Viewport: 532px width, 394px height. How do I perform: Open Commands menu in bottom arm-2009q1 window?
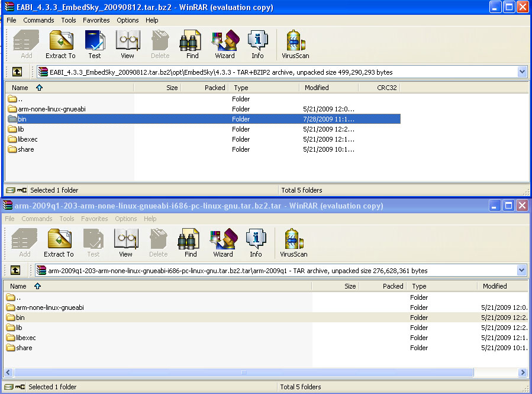pyautogui.click(x=37, y=219)
